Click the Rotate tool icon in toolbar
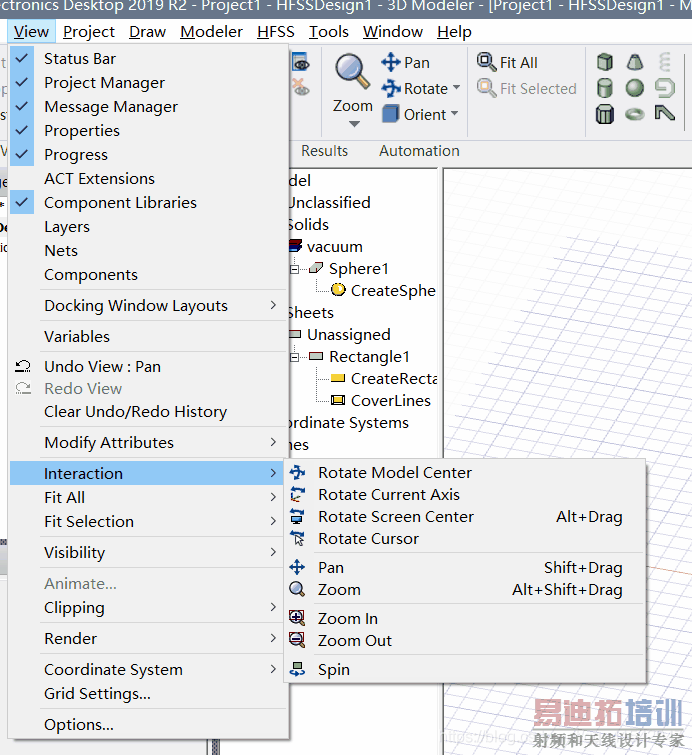 (391, 88)
